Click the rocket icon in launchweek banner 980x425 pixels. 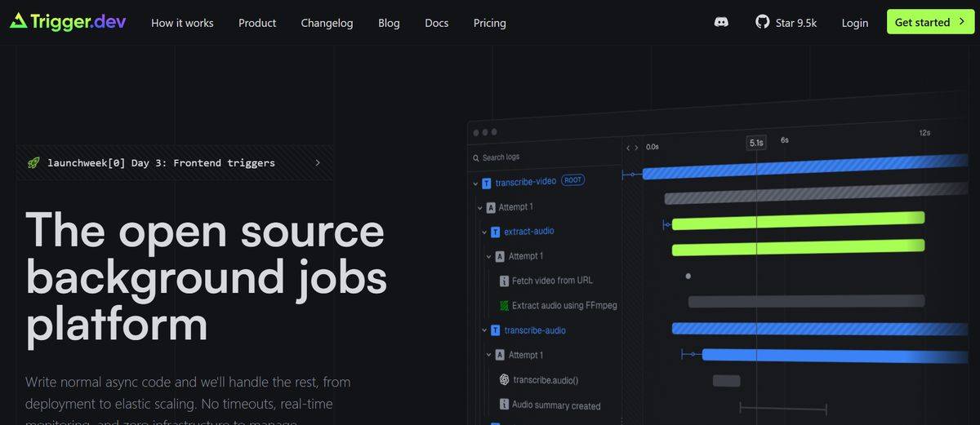tap(33, 162)
